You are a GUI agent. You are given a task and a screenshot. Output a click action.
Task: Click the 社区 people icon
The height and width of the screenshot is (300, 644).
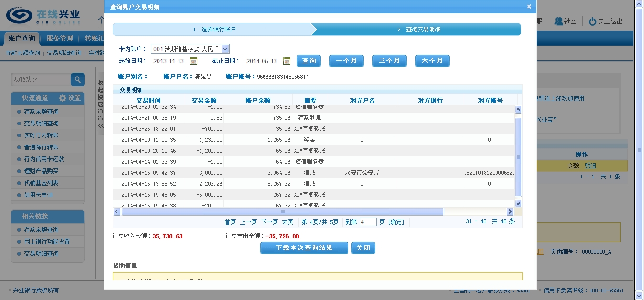point(559,21)
